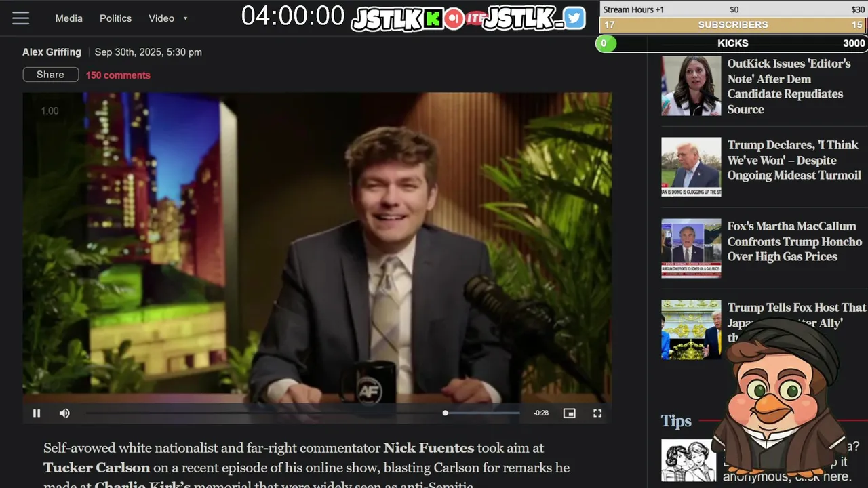This screenshot has height=488, width=868.
Task: Pause the article video
Action: (37, 413)
